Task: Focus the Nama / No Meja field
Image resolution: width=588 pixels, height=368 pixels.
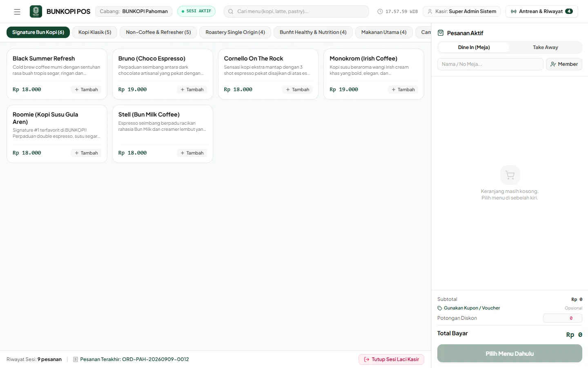Action: click(490, 64)
